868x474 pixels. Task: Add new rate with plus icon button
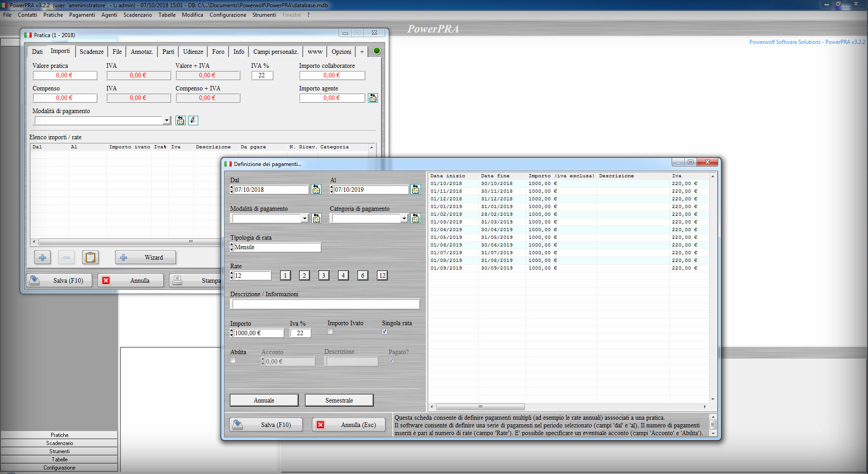click(43, 257)
